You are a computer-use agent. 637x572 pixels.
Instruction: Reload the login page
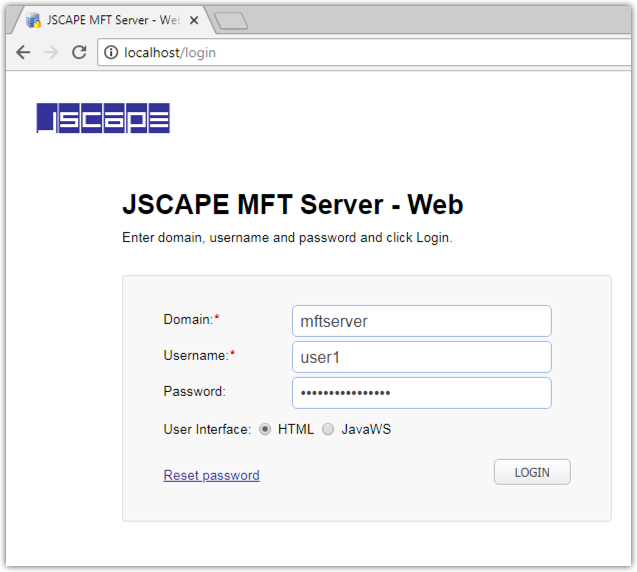(x=79, y=53)
